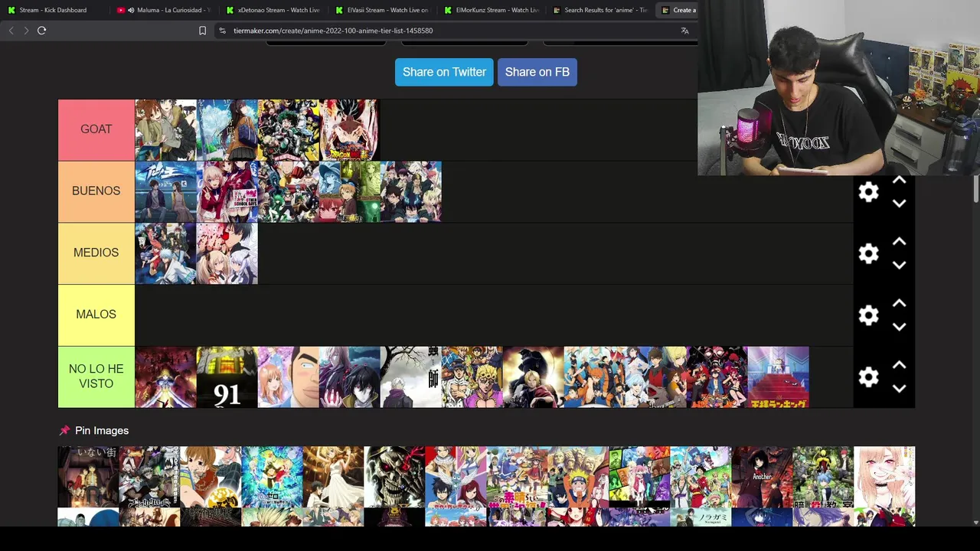Screen dimensions: 980x551
Task: Select the green NO LO HE VISTO label
Action: 96,377
